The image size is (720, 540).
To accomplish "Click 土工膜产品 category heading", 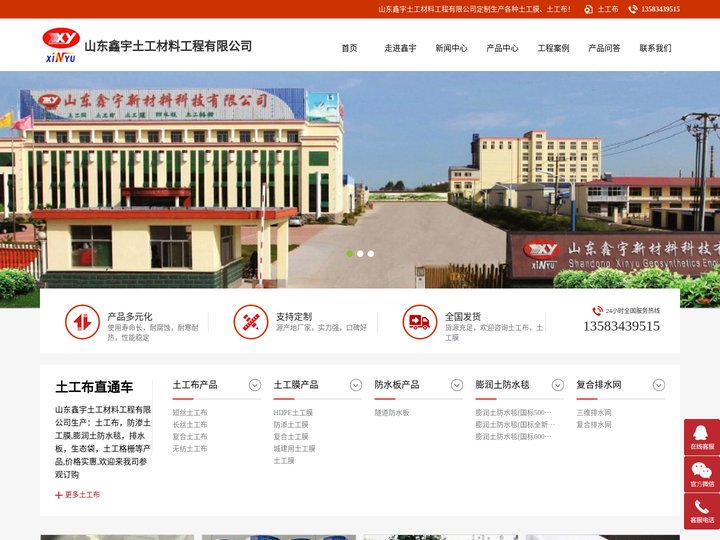I will 296,384.
